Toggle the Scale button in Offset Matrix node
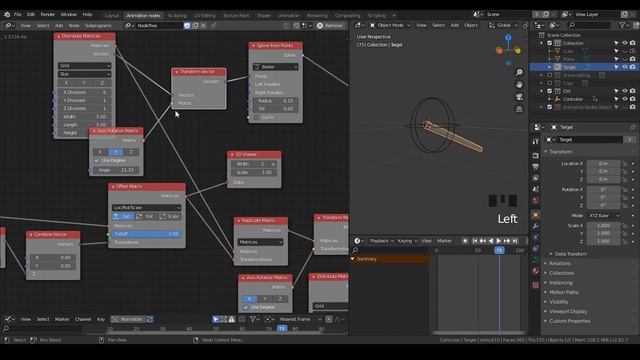This screenshot has height=360, width=640. pyautogui.click(x=169, y=216)
